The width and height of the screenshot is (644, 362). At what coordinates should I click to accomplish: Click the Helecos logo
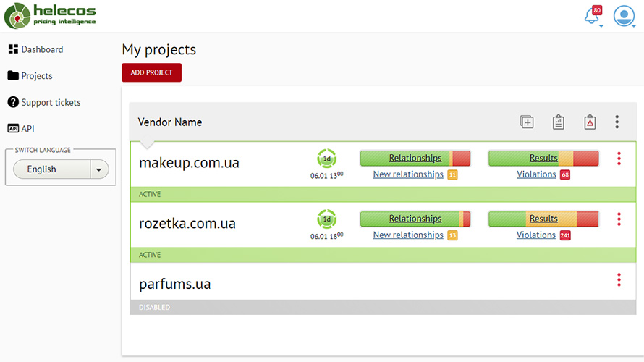50,16
